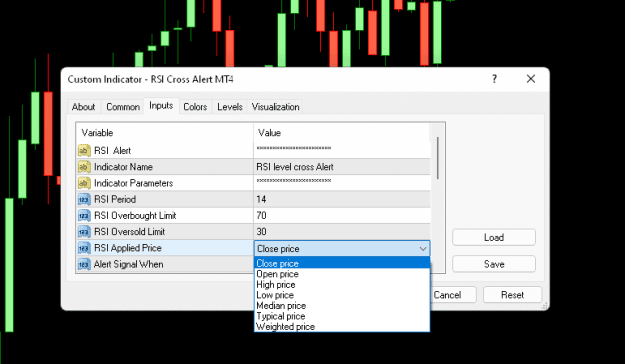Click the integer icon beside RSI Overbought Limit

click(x=84, y=216)
